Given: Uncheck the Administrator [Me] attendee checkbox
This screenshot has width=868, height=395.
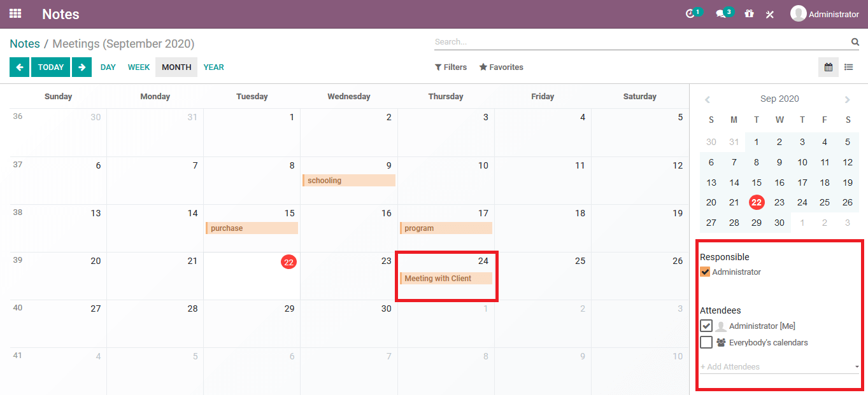Looking at the screenshot, I should [706, 326].
